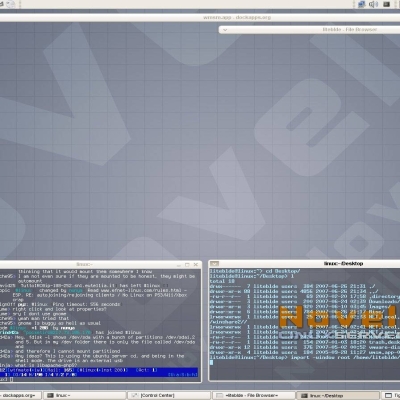
Task: Click the 'gnome is buggy as hell' chat line
Action: (x=50, y=323)
